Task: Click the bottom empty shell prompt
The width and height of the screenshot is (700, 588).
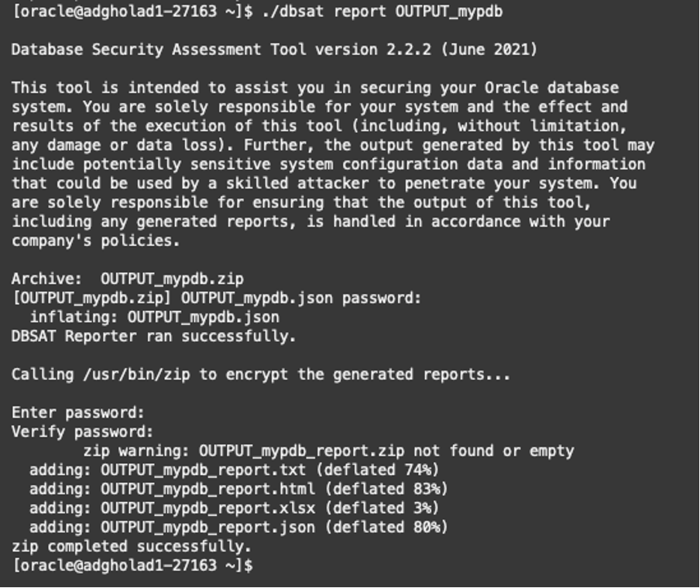Action: click(132, 566)
